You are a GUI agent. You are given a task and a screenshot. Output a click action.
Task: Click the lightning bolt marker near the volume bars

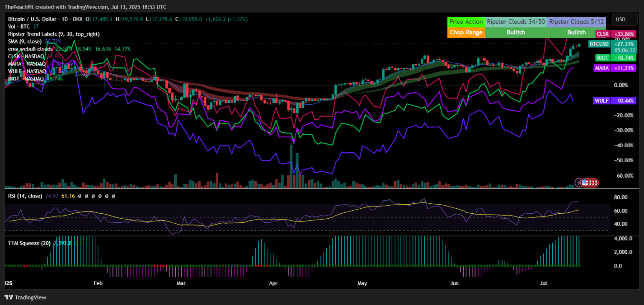pos(578,183)
